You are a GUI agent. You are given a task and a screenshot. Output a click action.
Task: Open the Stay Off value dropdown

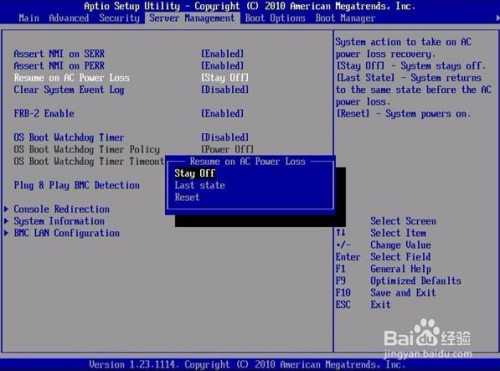coord(225,78)
